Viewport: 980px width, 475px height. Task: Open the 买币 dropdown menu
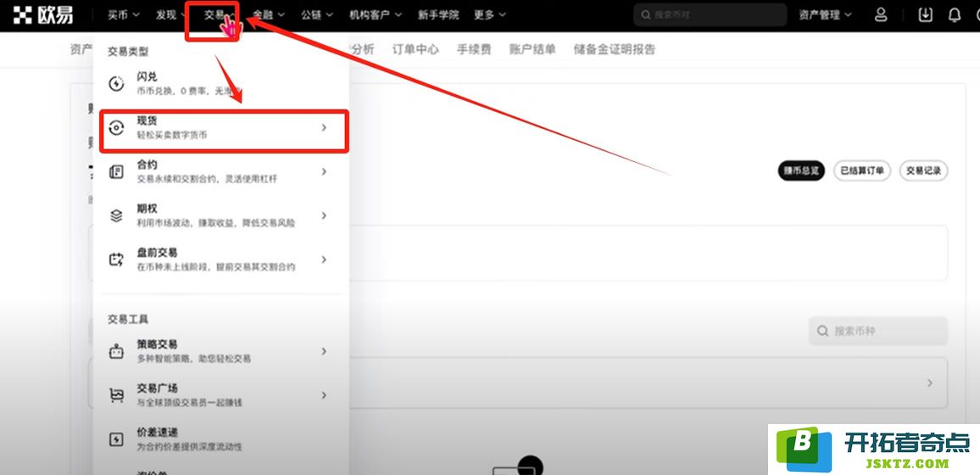pyautogui.click(x=123, y=15)
